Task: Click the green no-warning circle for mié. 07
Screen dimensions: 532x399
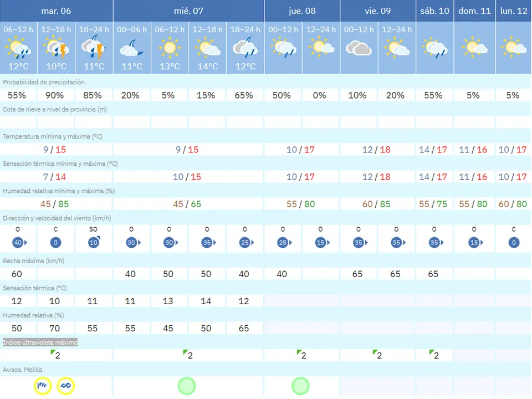Action: pos(187,386)
